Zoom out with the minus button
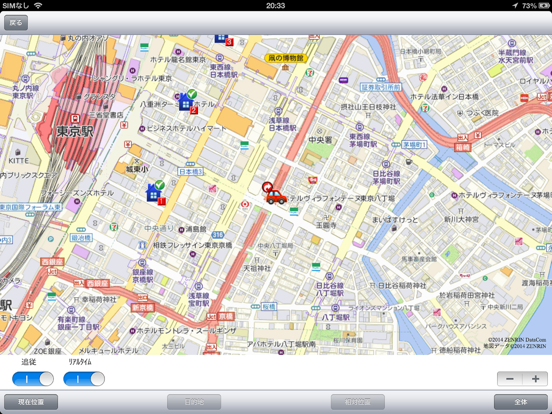The image size is (552, 414). pyautogui.click(x=510, y=379)
